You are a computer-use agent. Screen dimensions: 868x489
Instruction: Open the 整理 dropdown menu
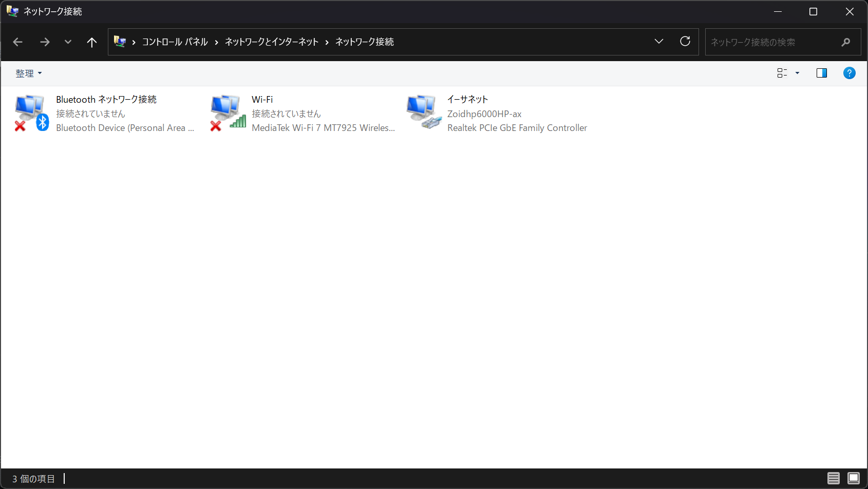[28, 73]
